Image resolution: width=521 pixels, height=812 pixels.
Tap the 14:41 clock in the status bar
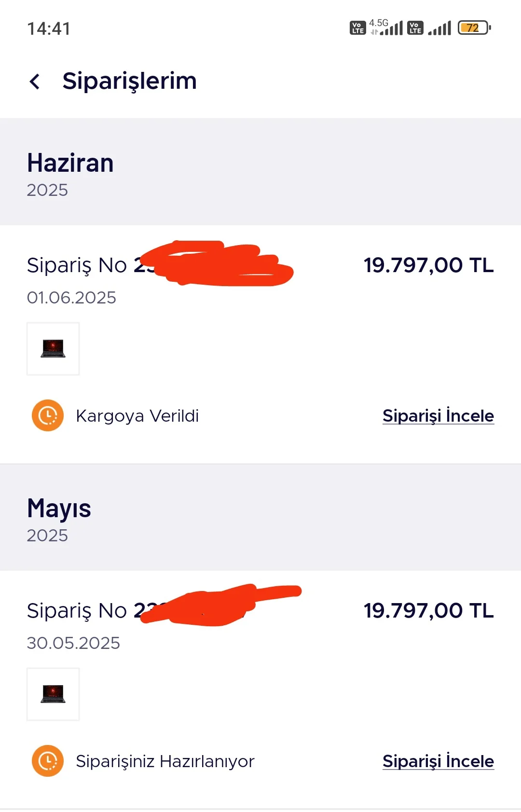pyautogui.click(x=49, y=29)
